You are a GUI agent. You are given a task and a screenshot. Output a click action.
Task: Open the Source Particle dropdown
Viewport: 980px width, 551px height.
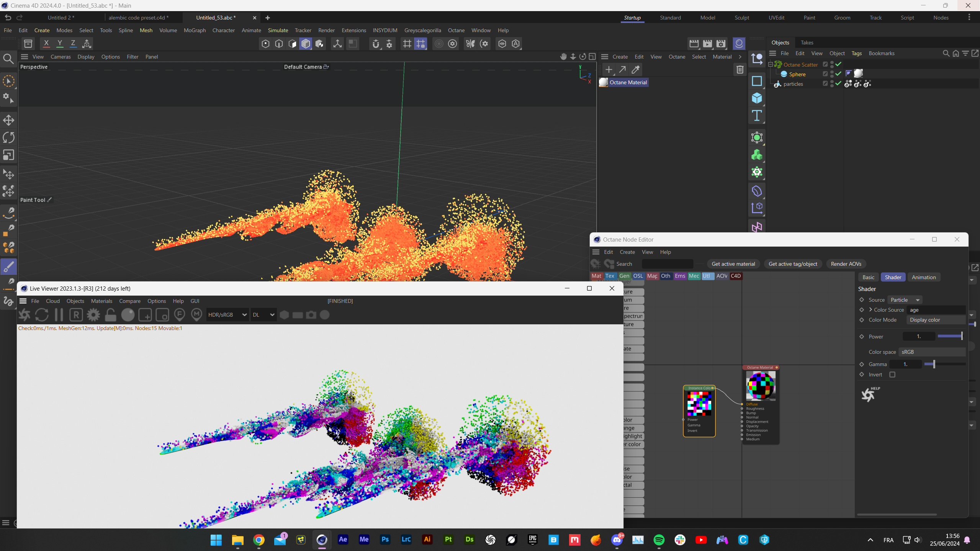(905, 300)
